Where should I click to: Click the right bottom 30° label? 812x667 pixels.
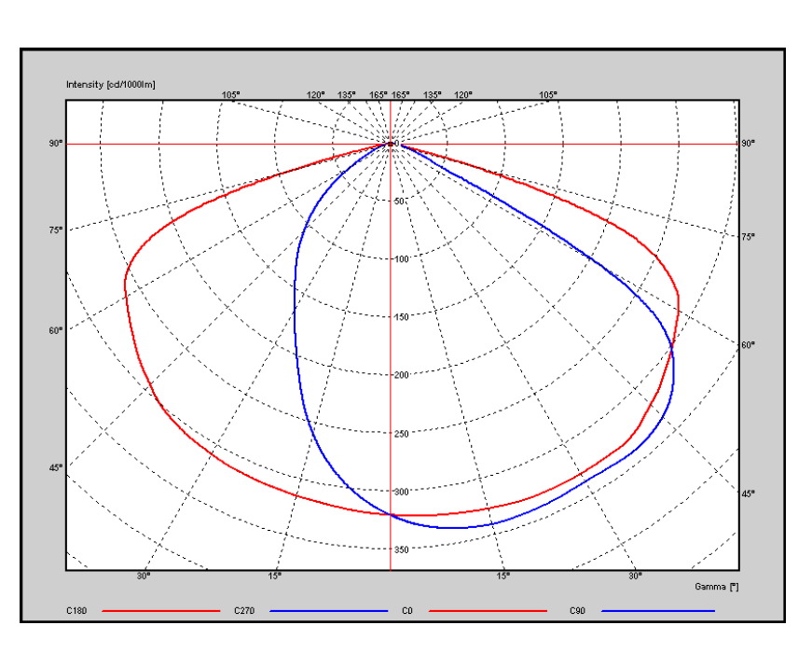click(636, 576)
